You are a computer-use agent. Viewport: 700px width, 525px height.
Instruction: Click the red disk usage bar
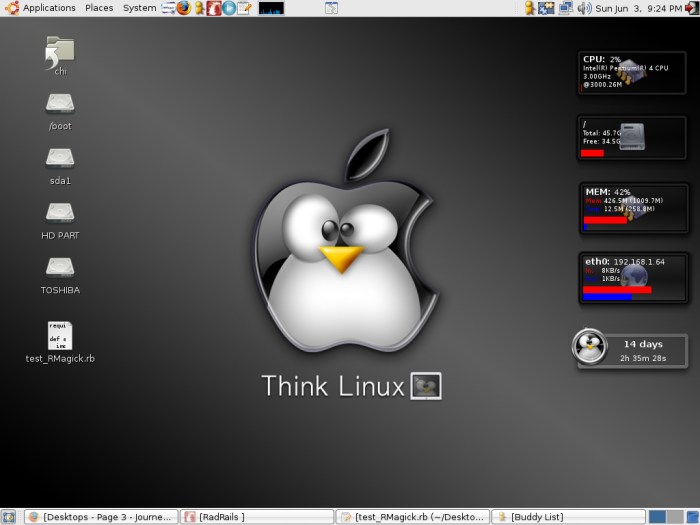pyautogui.click(x=592, y=153)
